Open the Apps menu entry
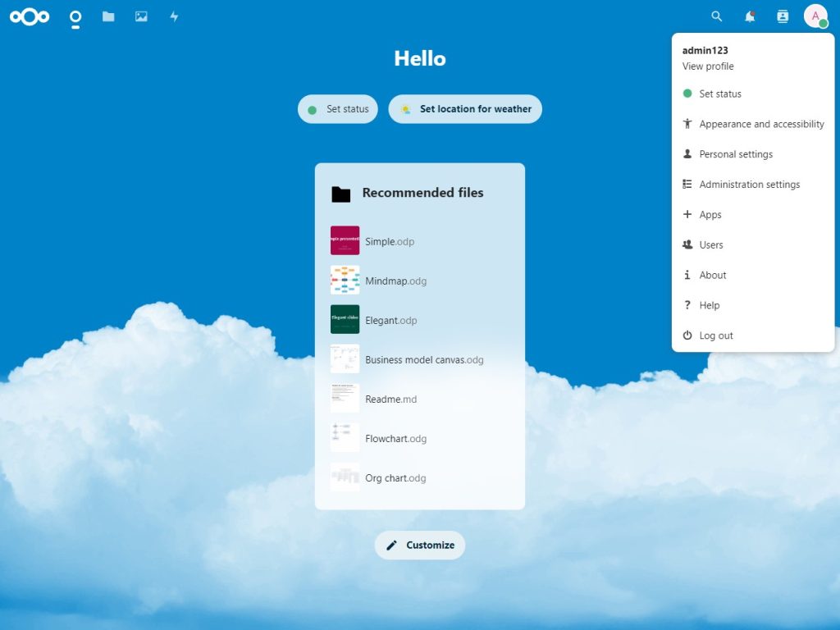The width and height of the screenshot is (840, 630). tap(753, 214)
